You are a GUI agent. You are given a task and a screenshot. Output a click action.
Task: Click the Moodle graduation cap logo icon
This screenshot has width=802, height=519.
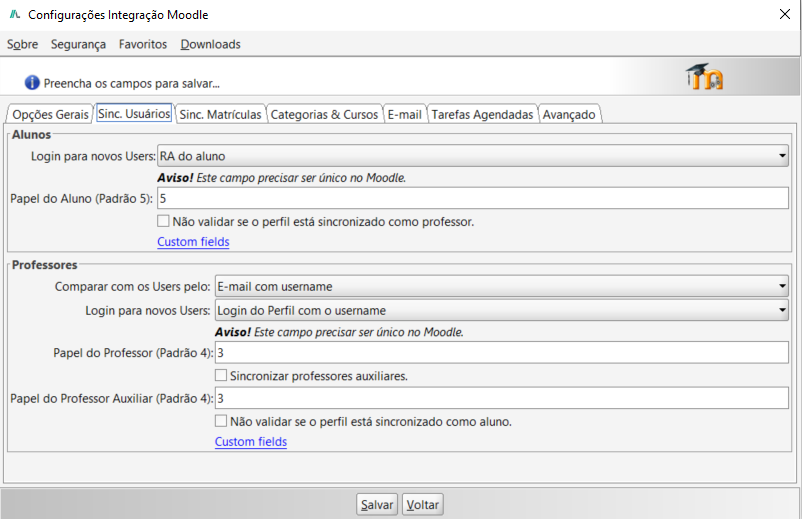pyautogui.click(x=705, y=77)
